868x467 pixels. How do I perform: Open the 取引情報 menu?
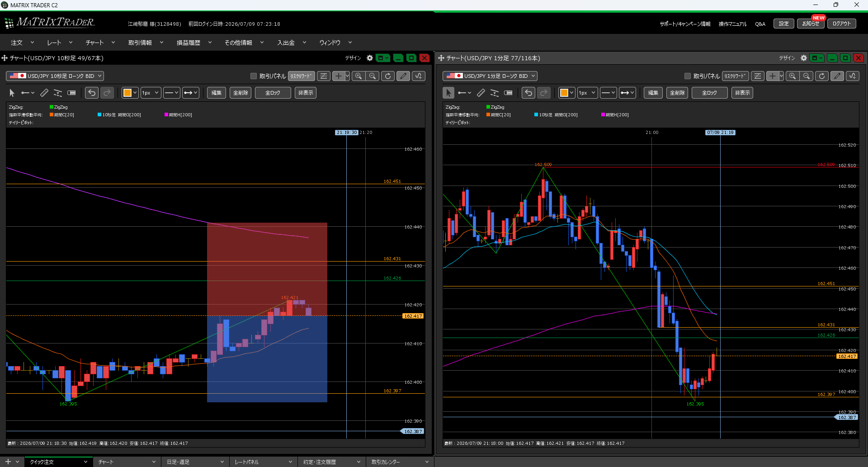click(x=146, y=43)
